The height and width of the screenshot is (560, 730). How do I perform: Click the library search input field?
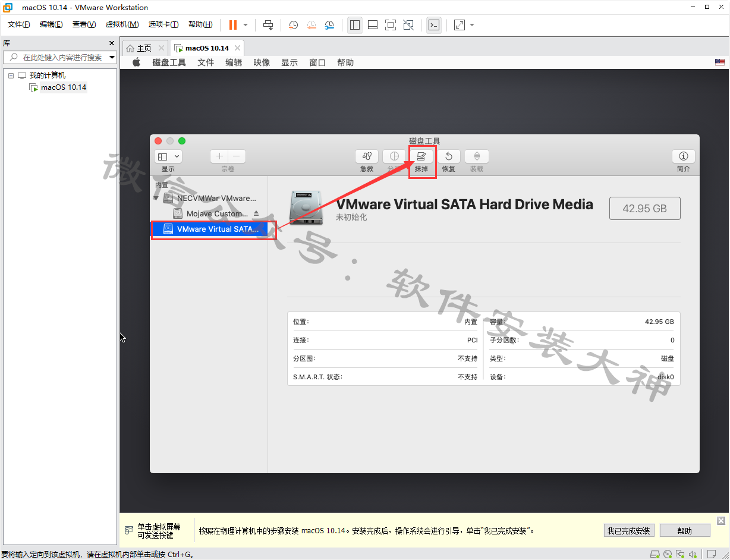click(61, 57)
